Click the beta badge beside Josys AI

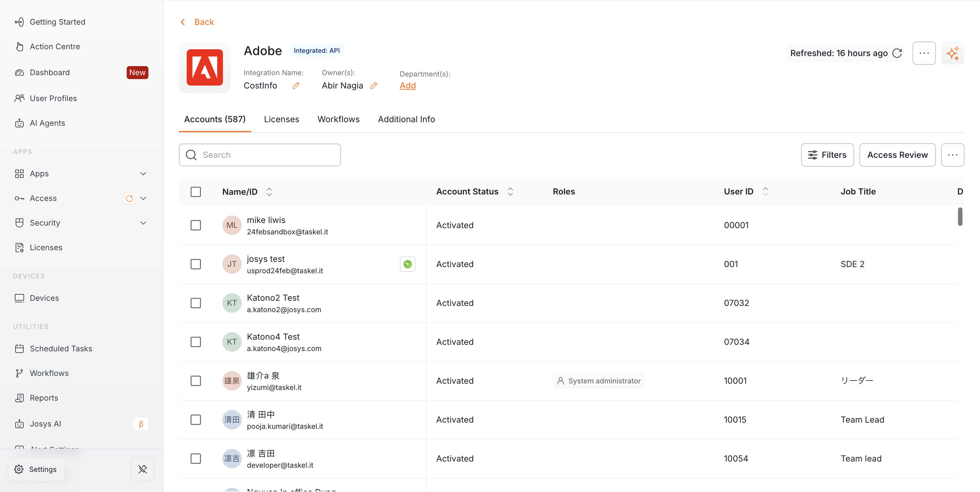tap(141, 424)
